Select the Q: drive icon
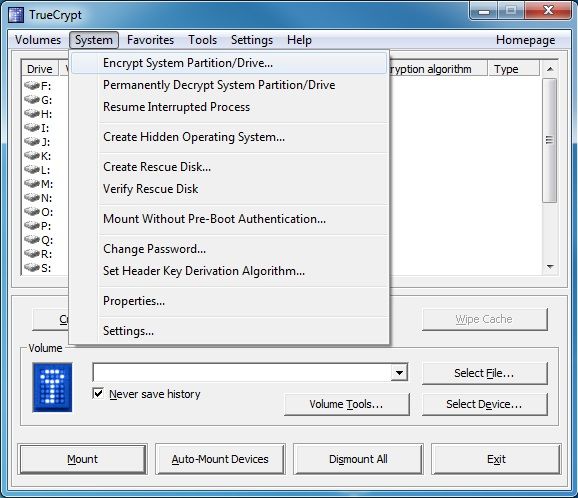The height and width of the screenshot is (498, 578). [32, 240]
